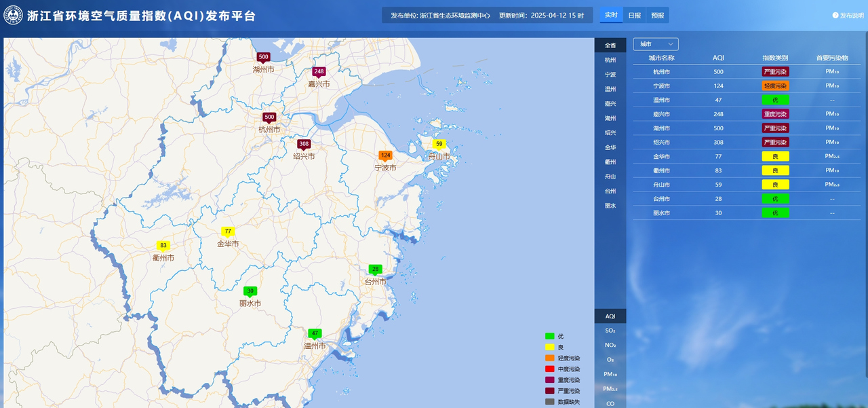
Task: Select the Zhoushan 59 yellow marker
Action: [x=439, y=145]
